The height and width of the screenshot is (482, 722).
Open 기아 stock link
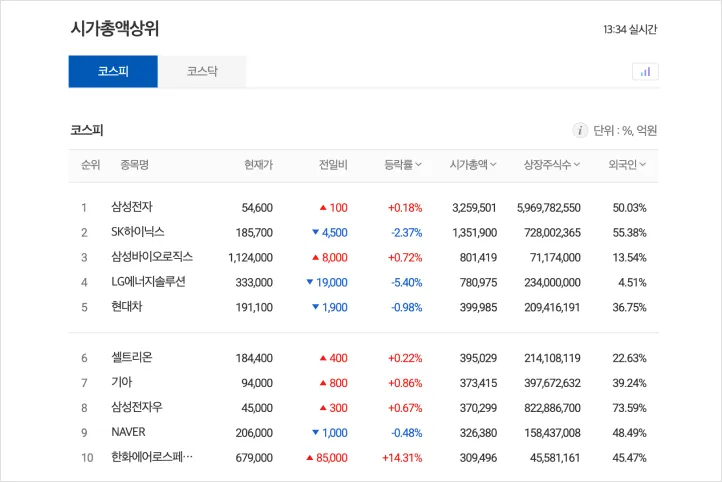[x=122, y=382]
